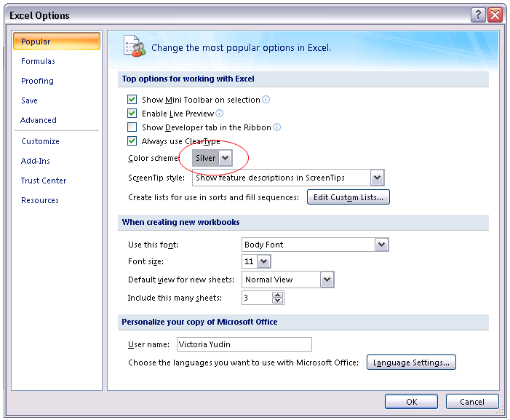Open the Use this font dropdown

[x=381, y=245]
